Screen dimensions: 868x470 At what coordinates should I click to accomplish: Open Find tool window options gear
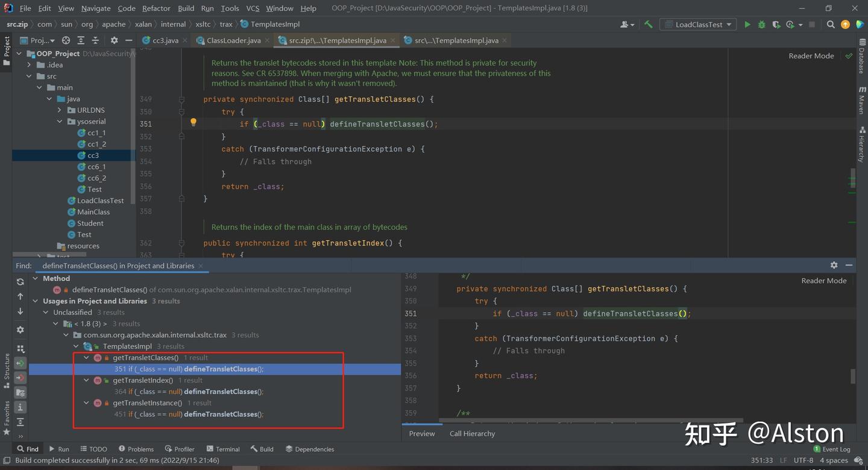pos(834,265)
